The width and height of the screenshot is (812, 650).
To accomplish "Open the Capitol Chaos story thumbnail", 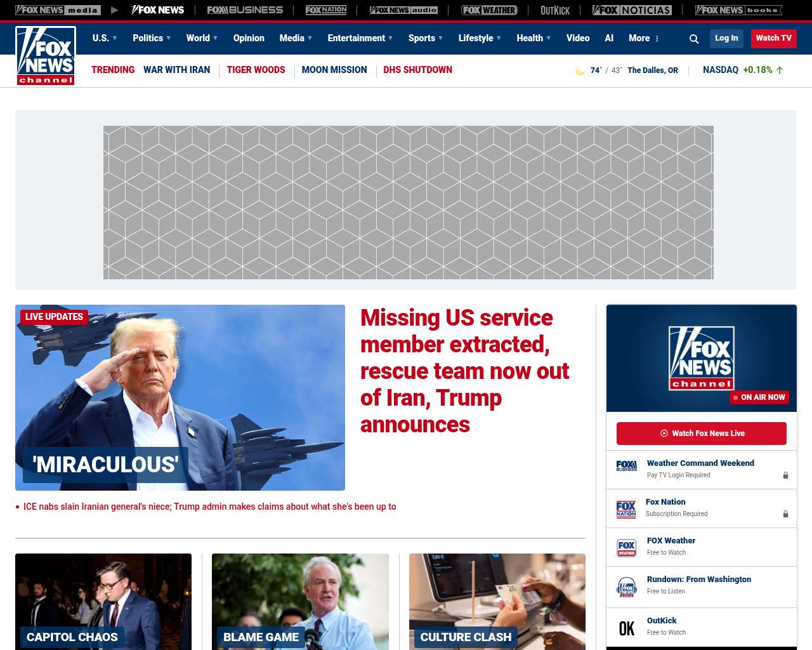I will 103,602.
